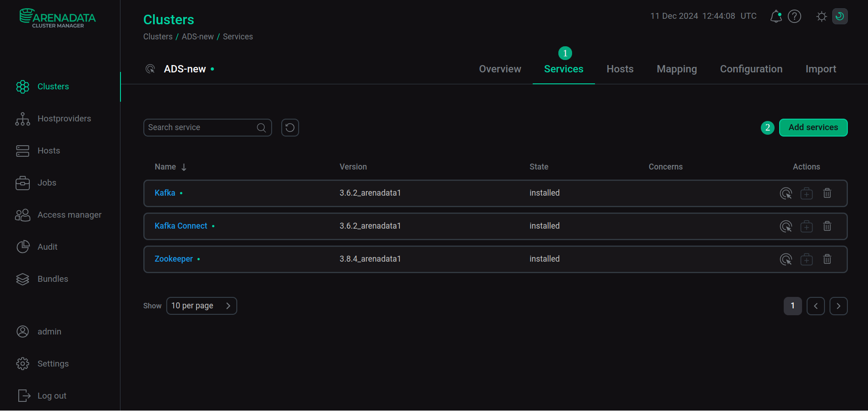This screenshot has width=868, height=411.
Task: Click the Bundles layers icon
Action: tap(22, 279)
